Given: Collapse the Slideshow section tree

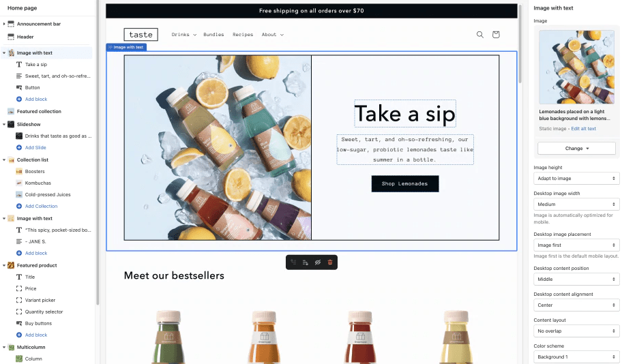Looking at the screenshot, I should pyautogui.click(x=4, y=124).
